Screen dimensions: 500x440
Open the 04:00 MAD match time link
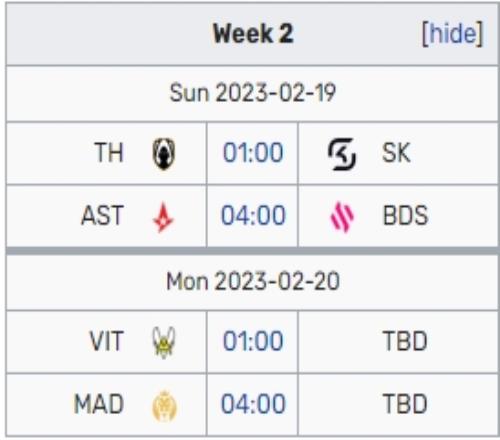(x=253, y=404)
